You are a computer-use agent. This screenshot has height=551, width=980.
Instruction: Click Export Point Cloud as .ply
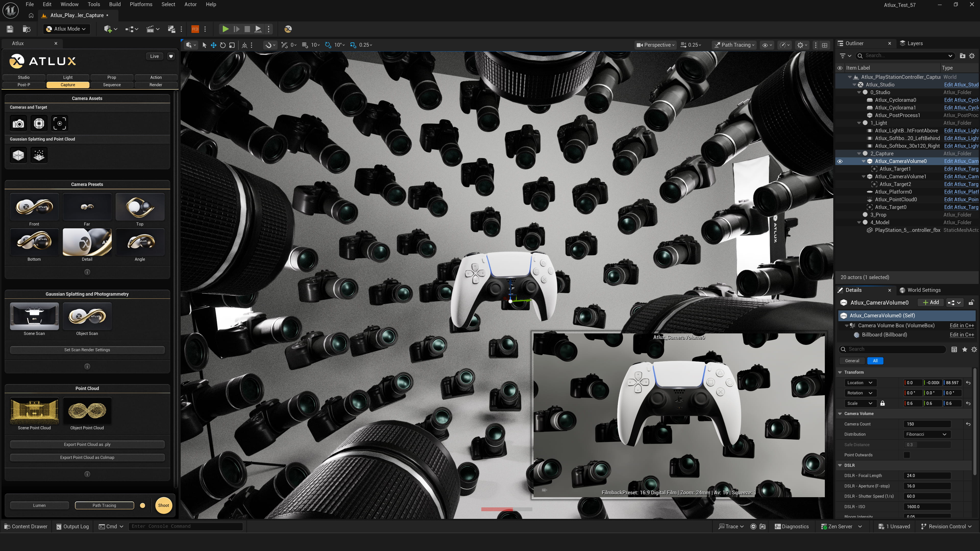pyautogui.click(x=87, y=444)
